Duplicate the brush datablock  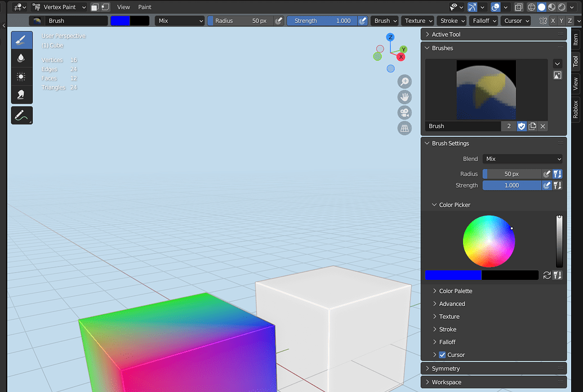click(532, 126)
